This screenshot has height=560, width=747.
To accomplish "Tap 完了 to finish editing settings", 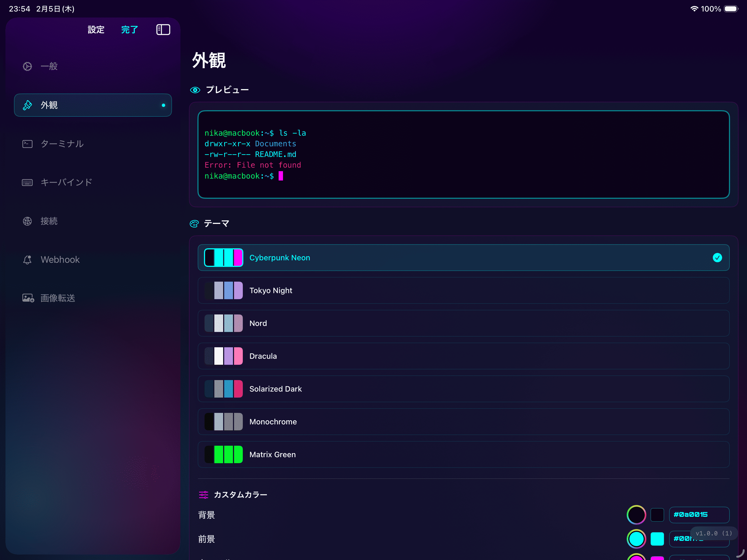I will click(x=129, y=29).
